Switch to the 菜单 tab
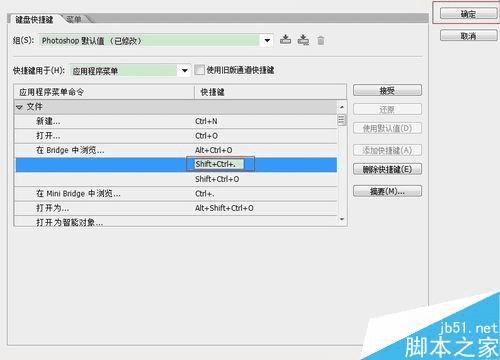The height and width of the screenshot is (360, 500). tap(74, 19)
